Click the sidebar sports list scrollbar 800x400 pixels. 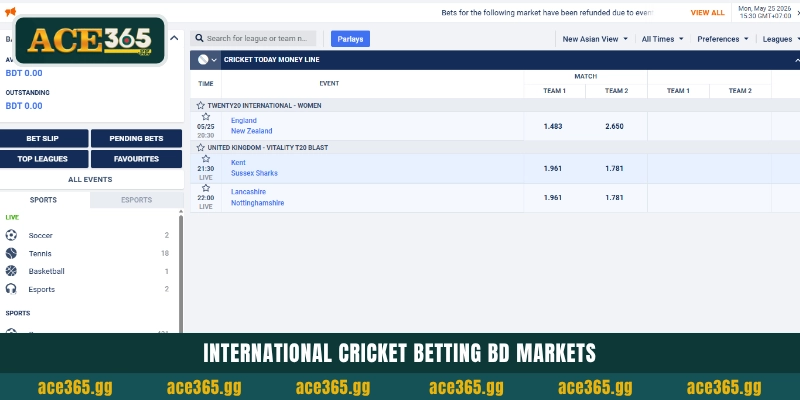pyautogui.click(x=181, y=273)
